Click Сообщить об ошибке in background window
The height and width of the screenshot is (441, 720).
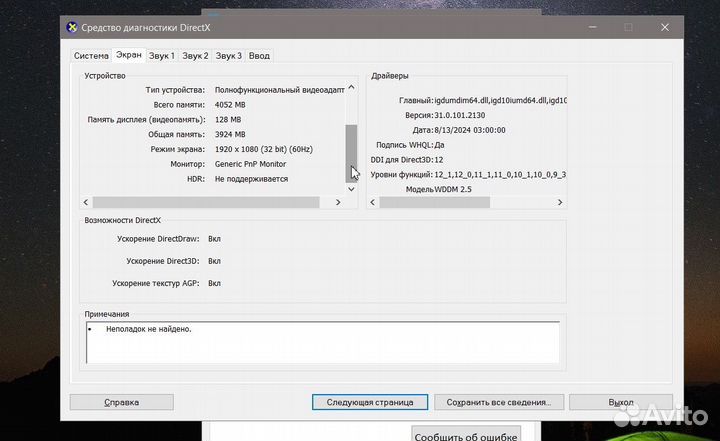point(466,435)
